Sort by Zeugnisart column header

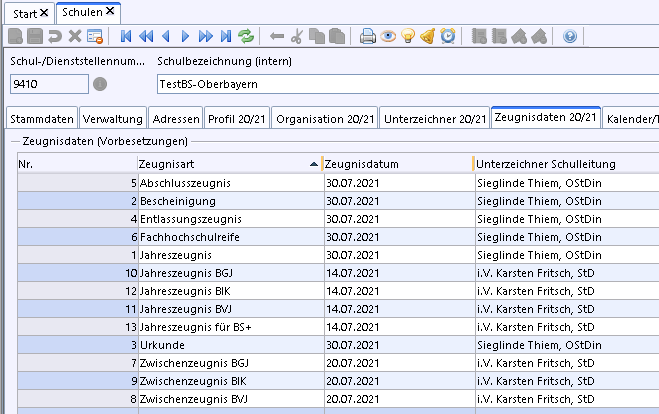[x=229, y=164]
